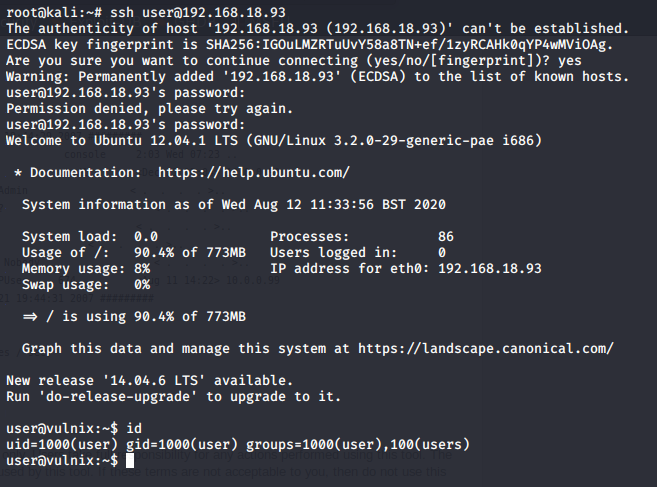Click the arrow before '/ is using 90.4%'
The width and height of the screenshot is (657, 487).
tap(30, 316)
